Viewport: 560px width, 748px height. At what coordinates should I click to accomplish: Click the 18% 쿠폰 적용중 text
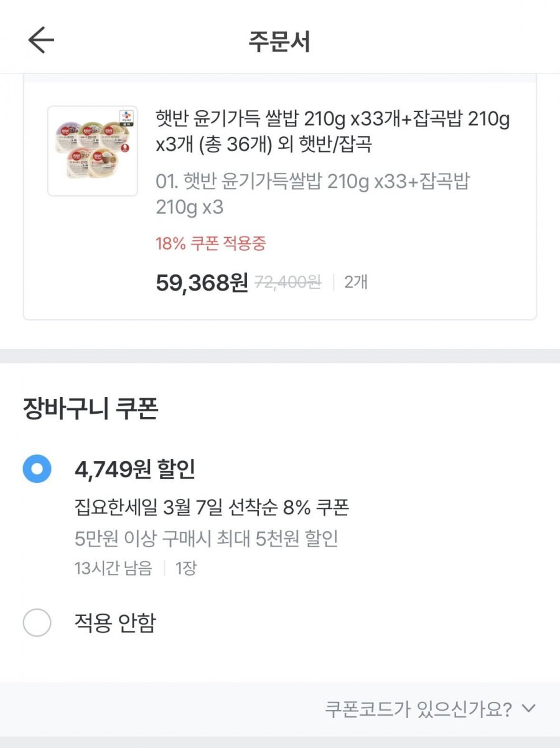(x=210, y=243)
